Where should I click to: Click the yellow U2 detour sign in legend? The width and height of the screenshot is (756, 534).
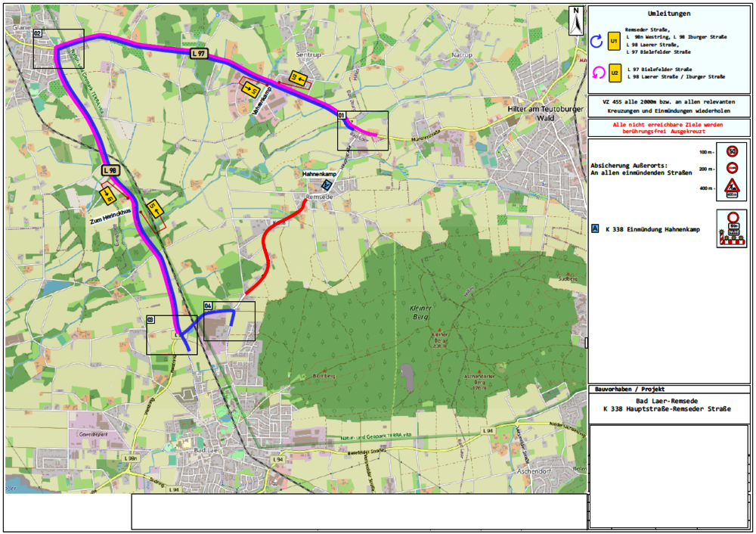pos(615,73)
